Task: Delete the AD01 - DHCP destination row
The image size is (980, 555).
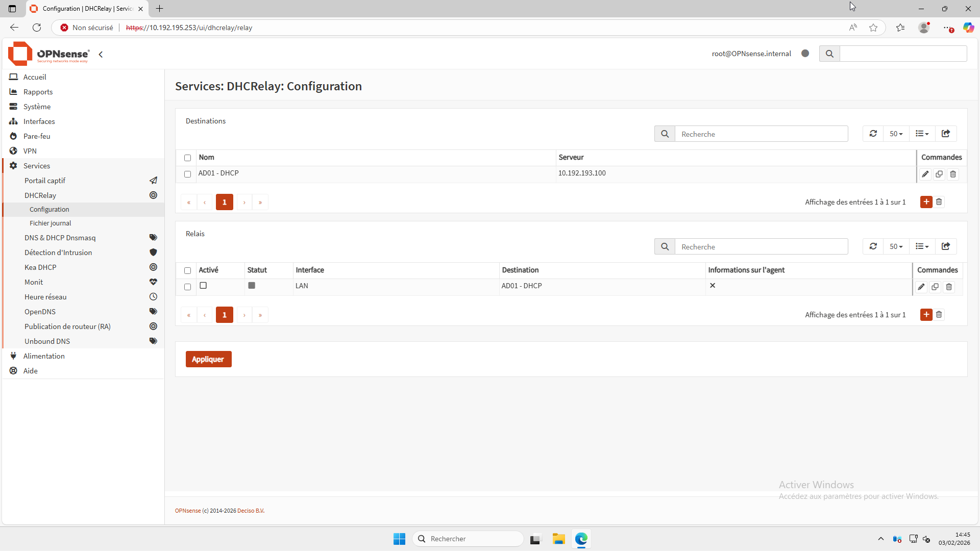Action: tap(952, 174)
